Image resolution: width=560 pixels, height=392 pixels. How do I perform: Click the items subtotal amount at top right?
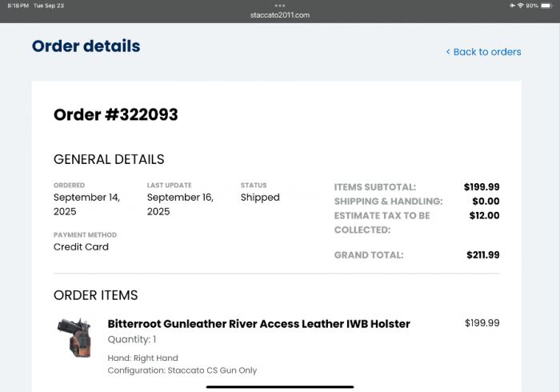tap(481, 187)
